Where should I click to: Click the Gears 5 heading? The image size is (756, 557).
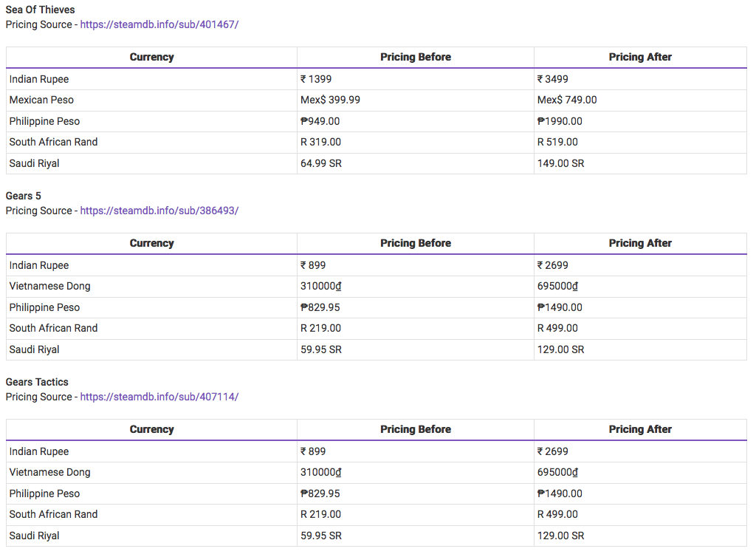click(23, 196)
